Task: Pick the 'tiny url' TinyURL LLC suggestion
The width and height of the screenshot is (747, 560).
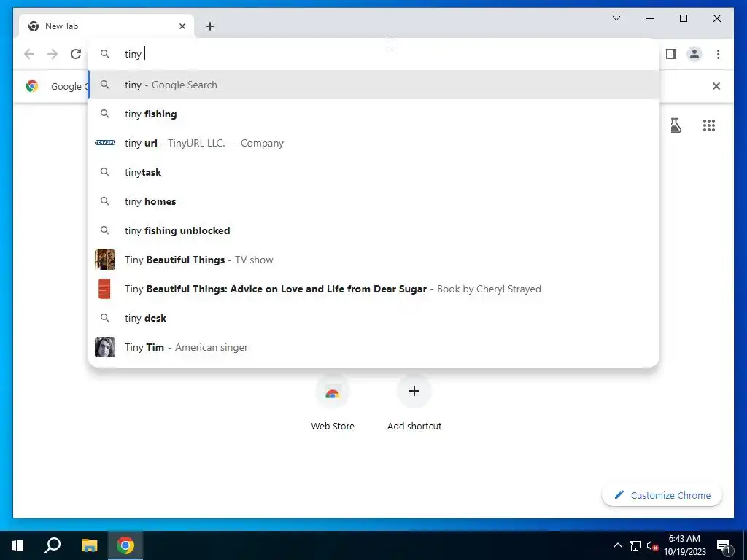Action: [373, 143]
